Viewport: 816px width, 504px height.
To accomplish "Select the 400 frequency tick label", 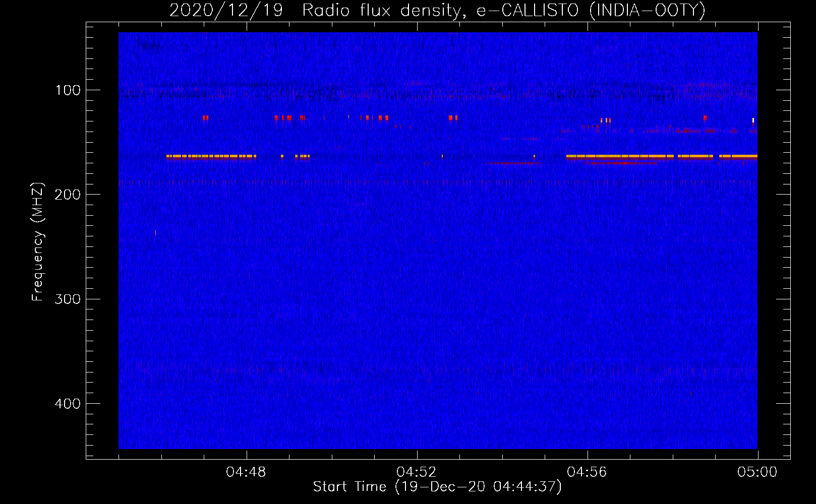I will pyautogui.click(x=68, y=404).
